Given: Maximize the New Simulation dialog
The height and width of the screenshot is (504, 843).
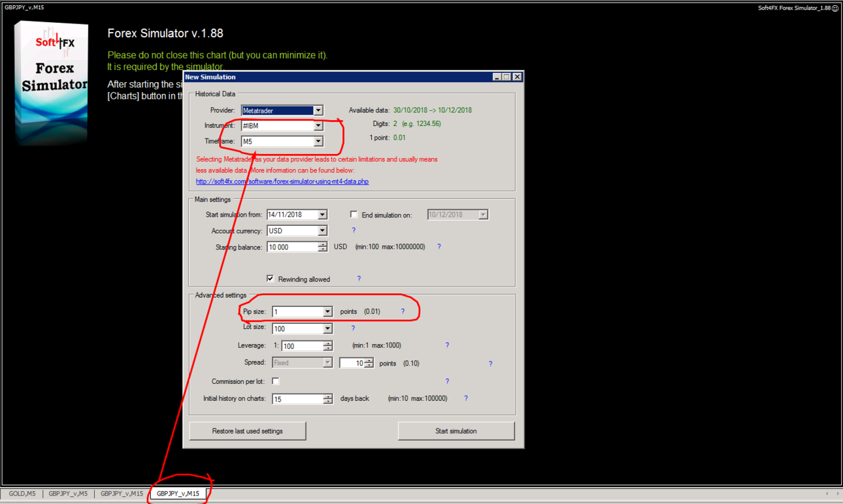Looking at the screenshot, I should point(507,77).
